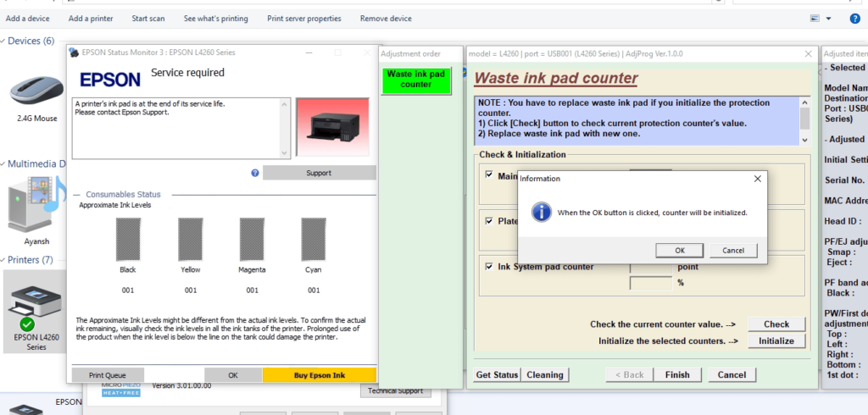Click the Technical Support button
Screen dimensions: 868x415
(395, 390)
